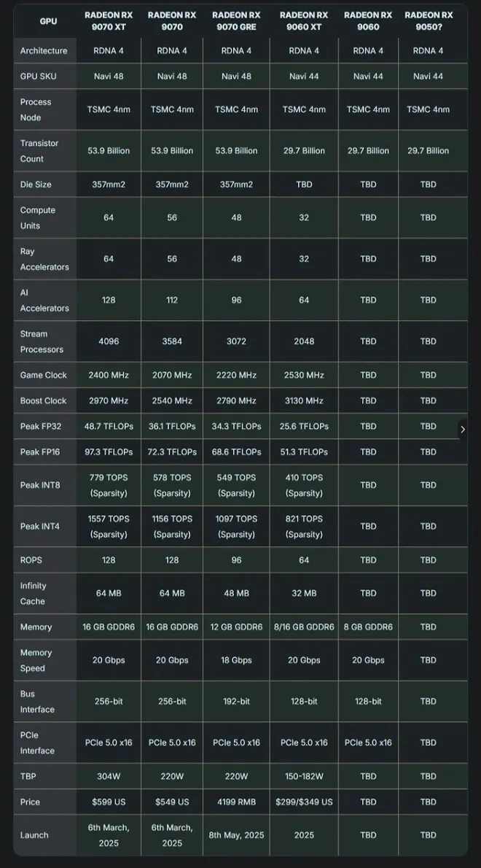Select the 1557 TOPS (Sparsity) cell
Screen dimensions: 481x868
(109, 527)
